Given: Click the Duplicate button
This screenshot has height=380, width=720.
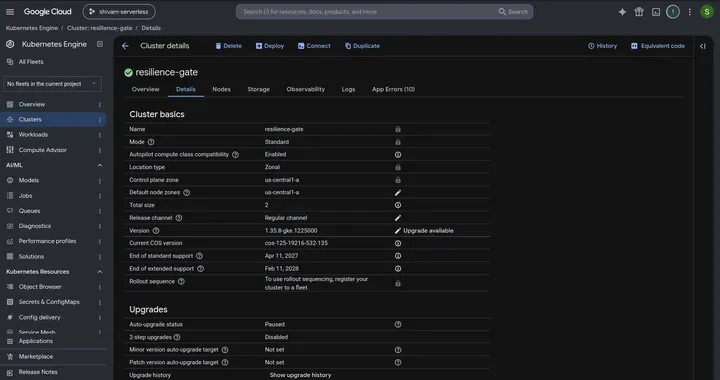Looking at the screenshot, I should (x=362, y=46).
